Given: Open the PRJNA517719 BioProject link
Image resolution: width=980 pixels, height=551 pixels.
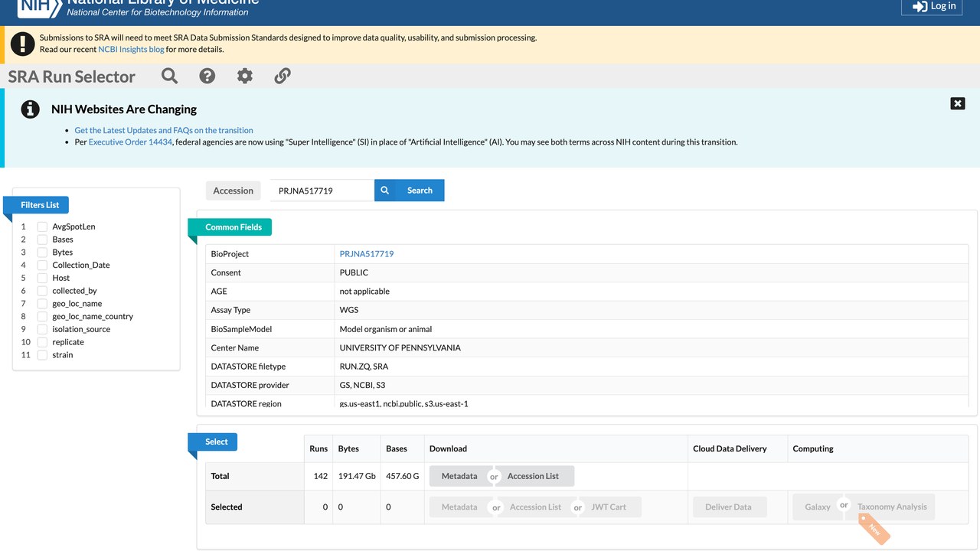Looking at the screenshot, I should (x=367, y=254).
